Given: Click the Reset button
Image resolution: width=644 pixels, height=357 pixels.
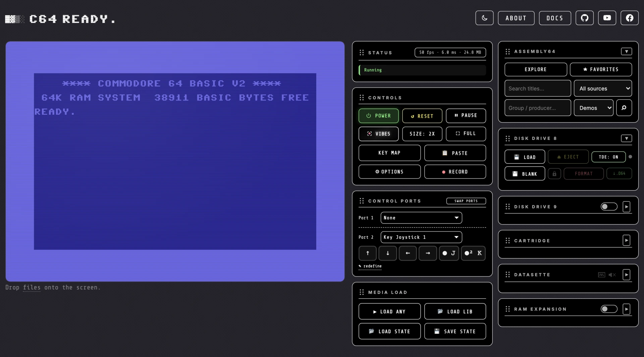Looking at the screenshot, I should (x=422, y=116).
